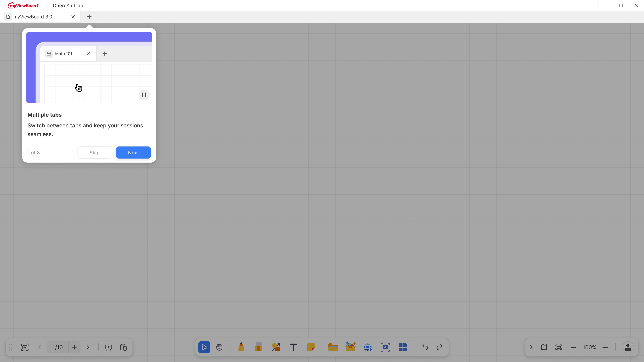This screenshot has width=644, height=362.
Task: Open the clipboard paste tool
Action: 123,347
